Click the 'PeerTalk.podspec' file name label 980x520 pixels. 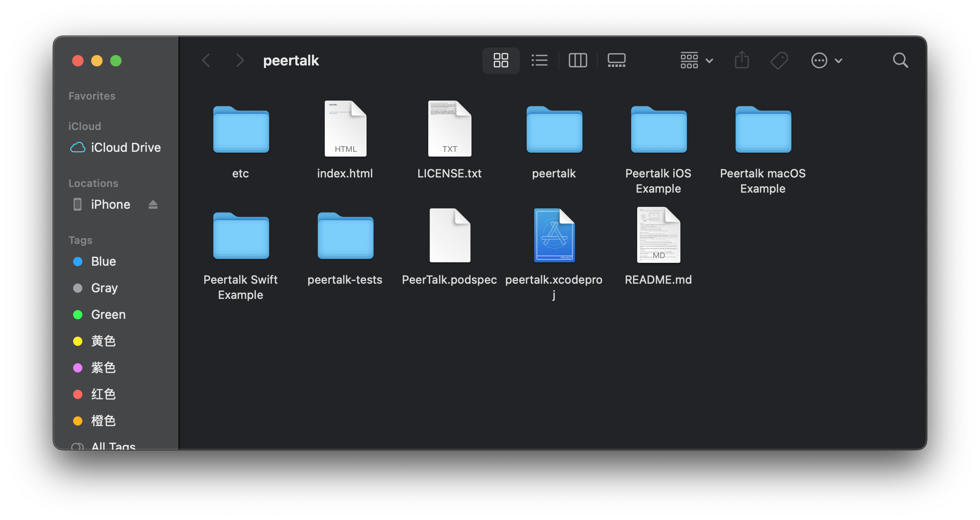450,279
